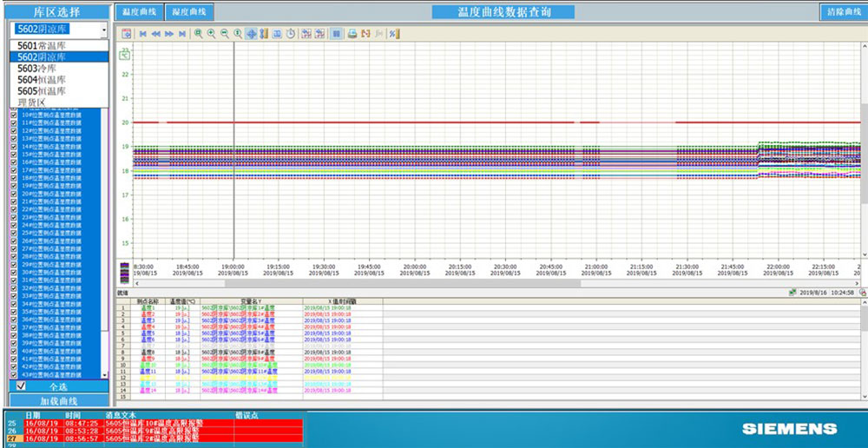Jump to last data record in toolbar
The image size is (868, 448).
point(182,34)
